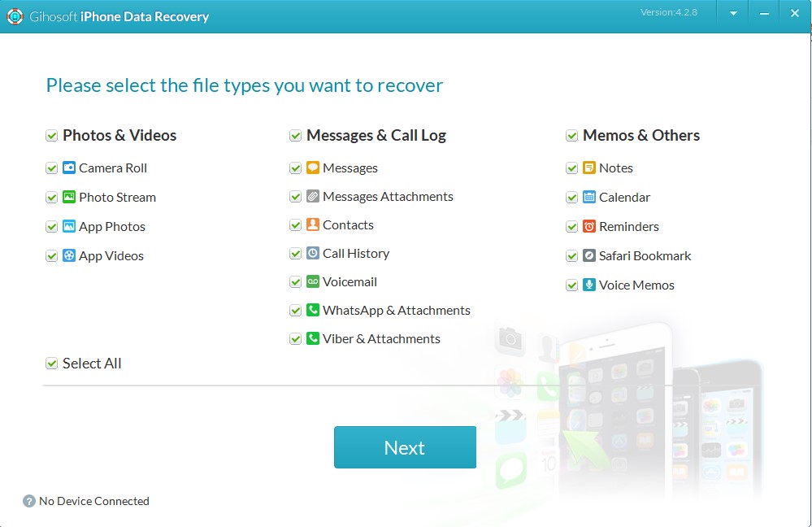Minimize the Gihosoft window
This screenshot has height=527, width=812.
coord(764,14)
